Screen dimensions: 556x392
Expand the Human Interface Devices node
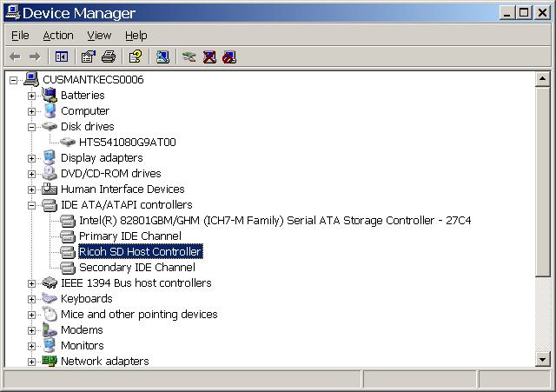(x=31, y=189)
